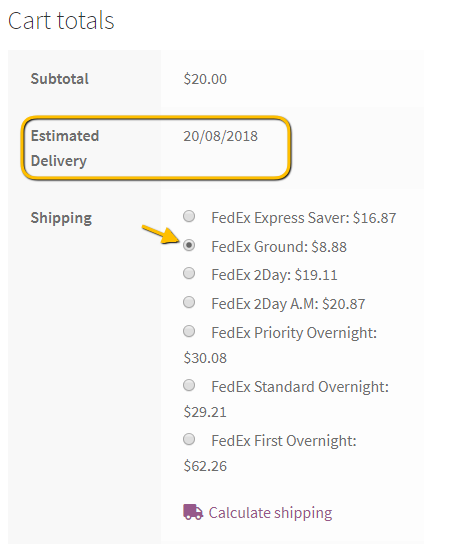Viewport: 450px width, 544px height.
Task: Click the Estimated Delivery row label
Action: click(x=65, y=148)
